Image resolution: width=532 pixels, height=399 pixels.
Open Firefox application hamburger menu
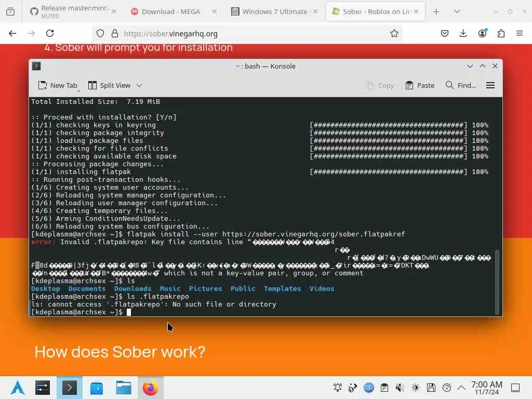point(520,33)
